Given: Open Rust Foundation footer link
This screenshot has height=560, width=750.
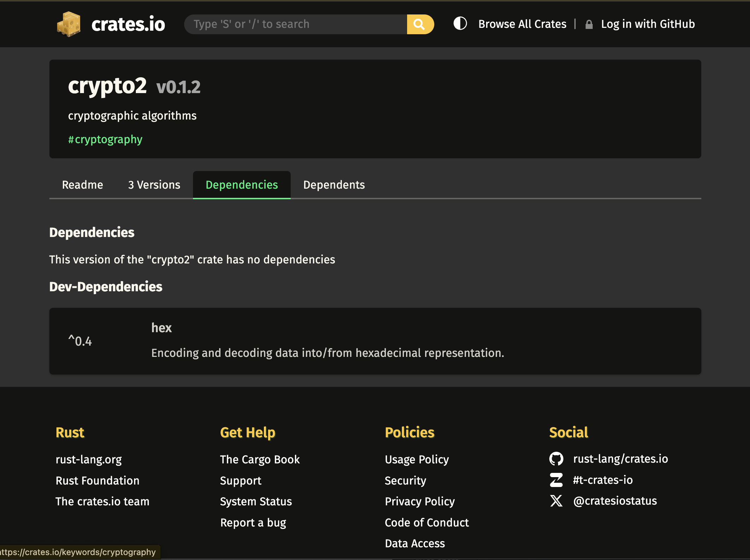Looking at the screenshot, I should tap(97, 481).
